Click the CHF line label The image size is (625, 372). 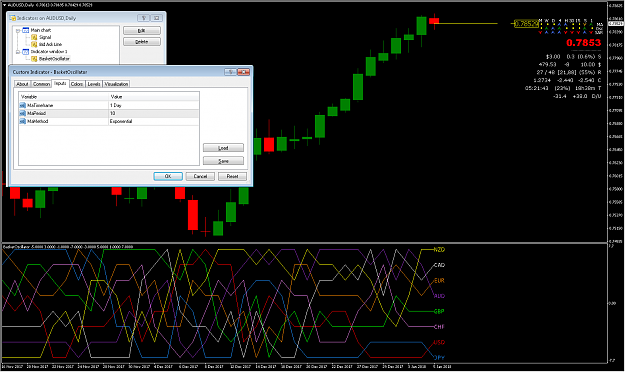coord(439,327)
